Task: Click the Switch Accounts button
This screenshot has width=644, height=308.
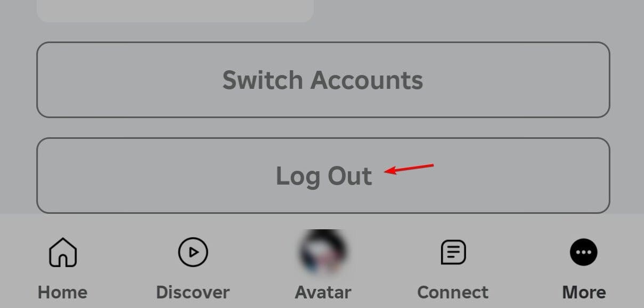Action: [323, 80]
